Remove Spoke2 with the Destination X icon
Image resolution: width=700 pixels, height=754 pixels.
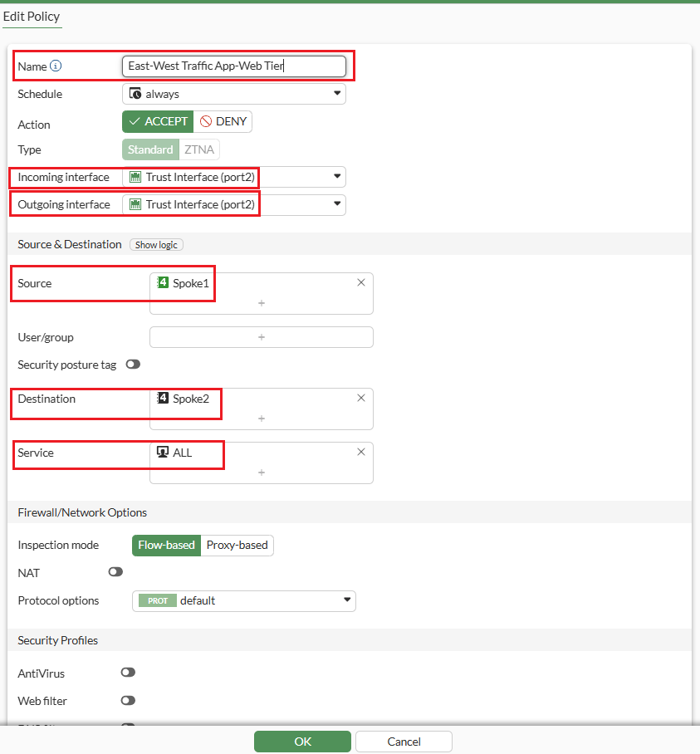pos(361,398)
